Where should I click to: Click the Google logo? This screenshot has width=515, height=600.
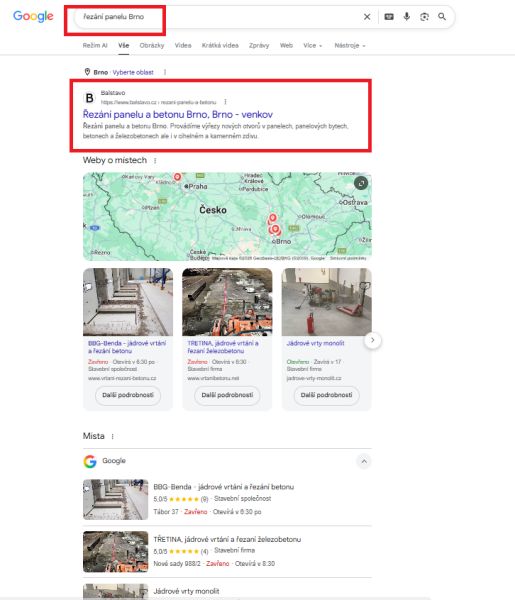coord(33,16)
